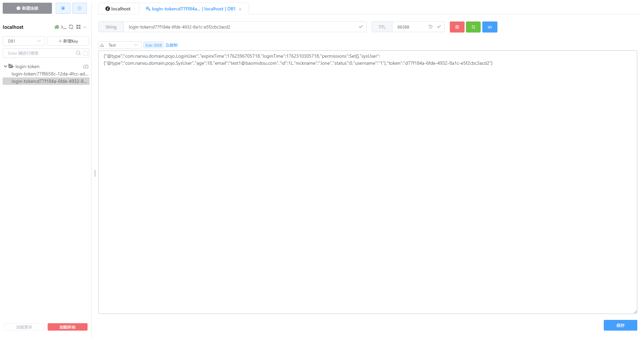This screenshot has height=341, width=644.
Task: Set TTL to persist with history icon
Action: [x=430, y=27]
